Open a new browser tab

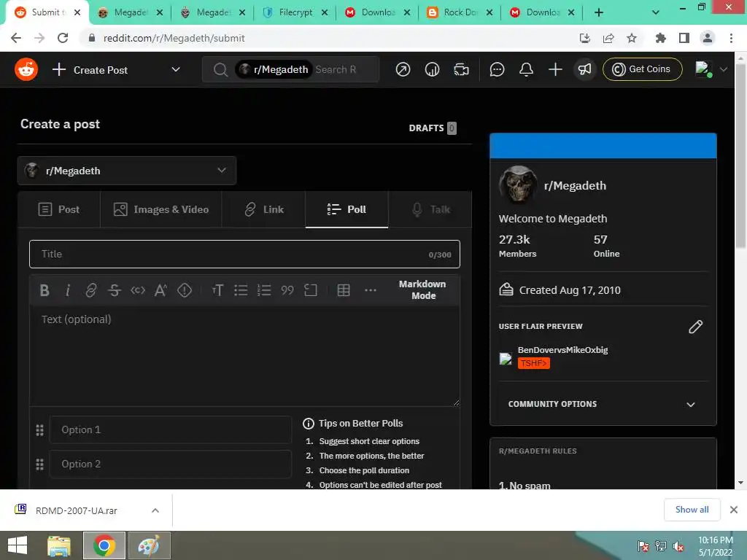599,13
